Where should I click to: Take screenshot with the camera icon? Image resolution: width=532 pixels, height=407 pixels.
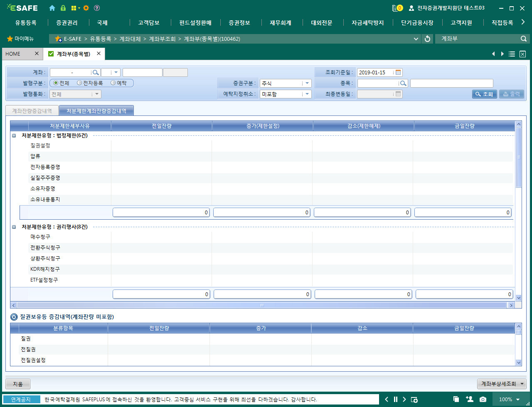coord(483,400)
